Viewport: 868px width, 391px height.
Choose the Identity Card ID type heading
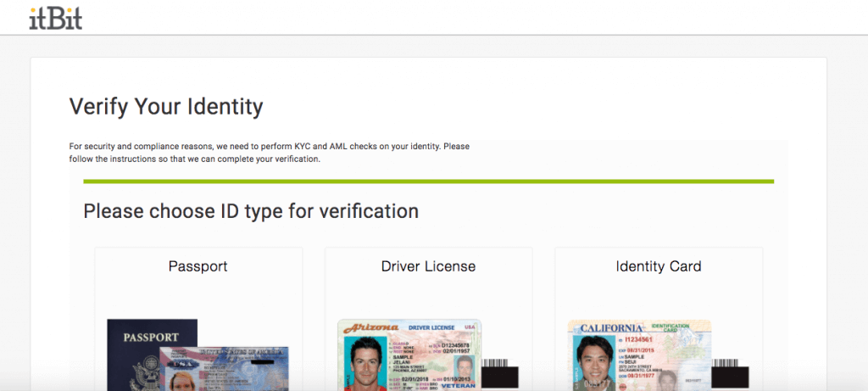658,266
